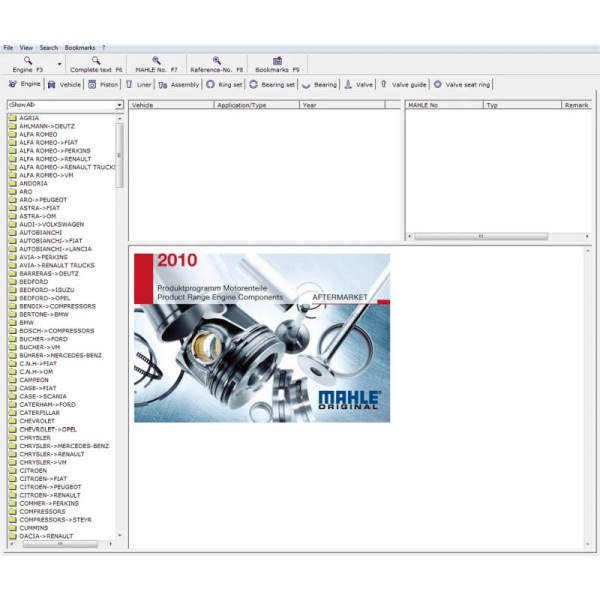Select the Piston category tab
The image size is (600, 600).
point(103,85)
